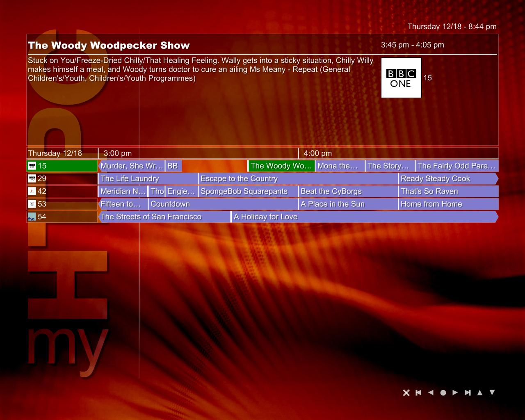Select 'The Fairly Odd Pare…' programme

click(x=457, y=166)
